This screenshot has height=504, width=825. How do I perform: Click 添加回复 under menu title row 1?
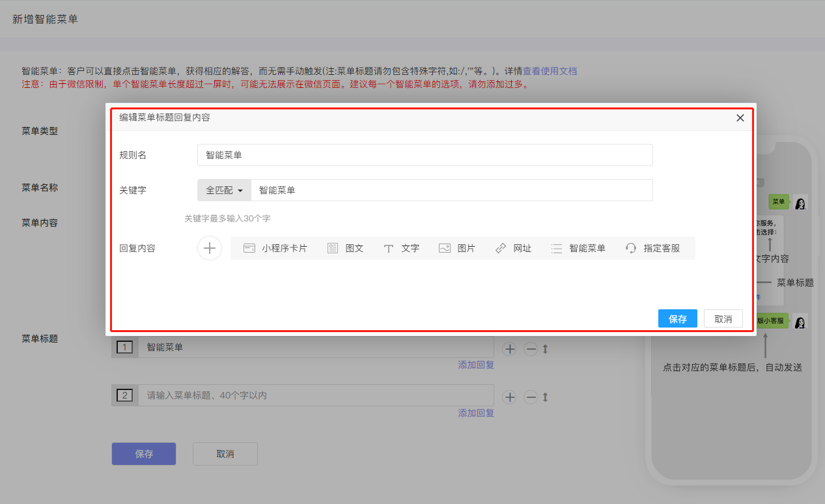click(476, 365)
